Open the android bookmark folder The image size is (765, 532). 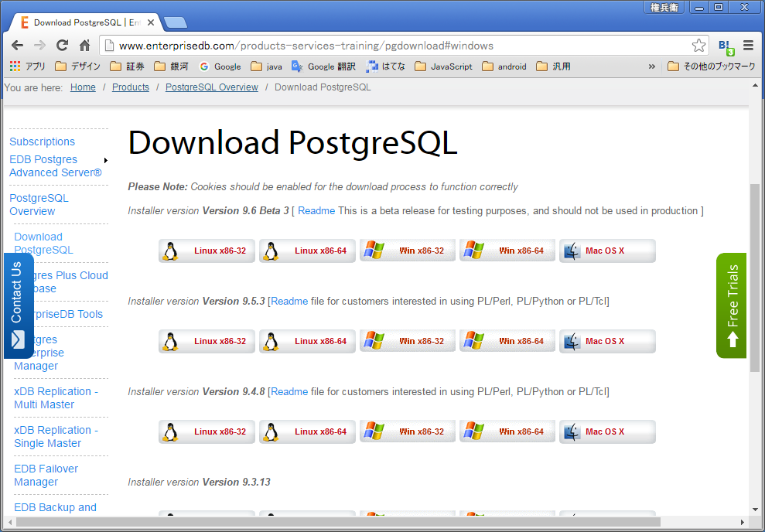point(504,66)
